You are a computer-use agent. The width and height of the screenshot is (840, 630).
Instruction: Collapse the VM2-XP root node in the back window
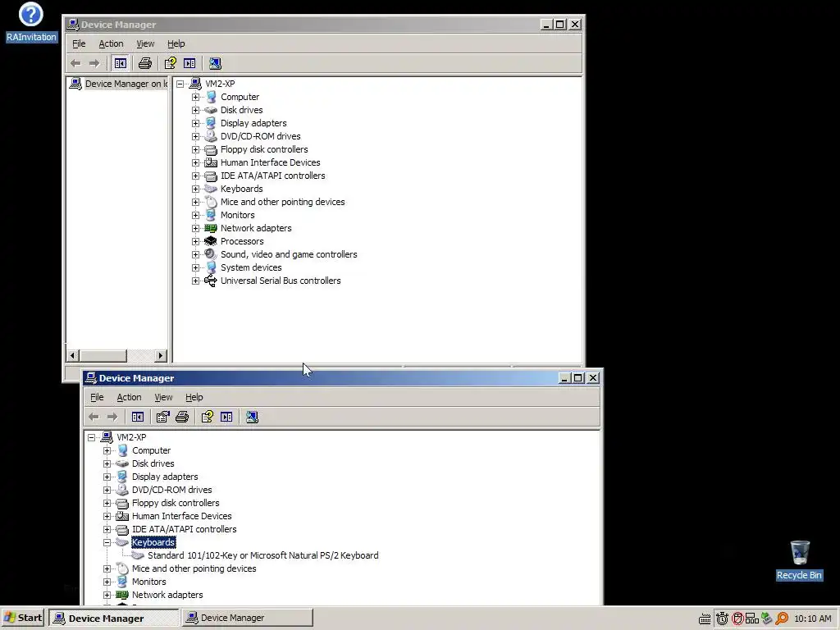tap(180, 84)
